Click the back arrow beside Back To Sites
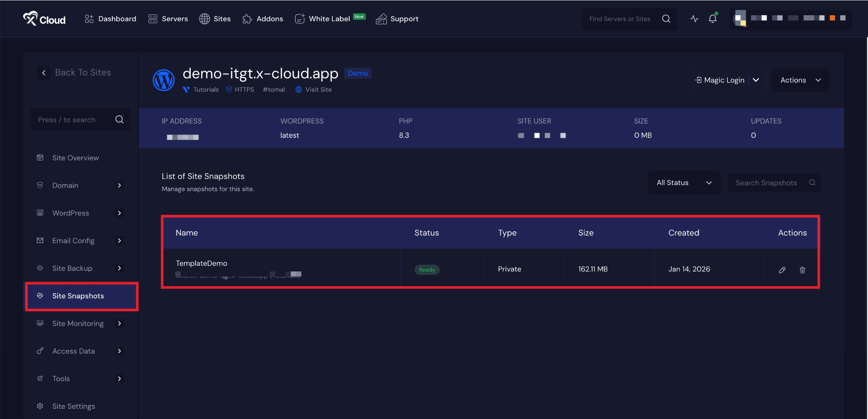The image size is (868, 419). 44,73
